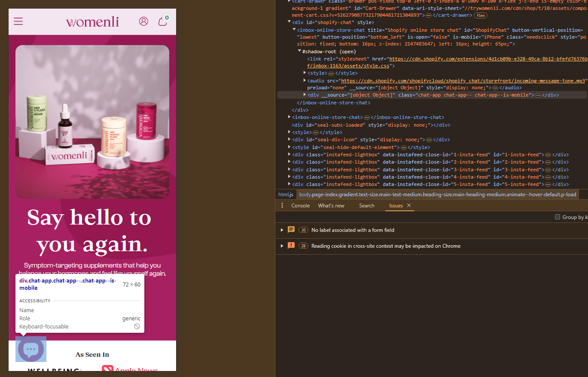Click ellipsis on second inbox-online-store-chat node
Viewport: 588px width, 377px height.
click(367, 118)
